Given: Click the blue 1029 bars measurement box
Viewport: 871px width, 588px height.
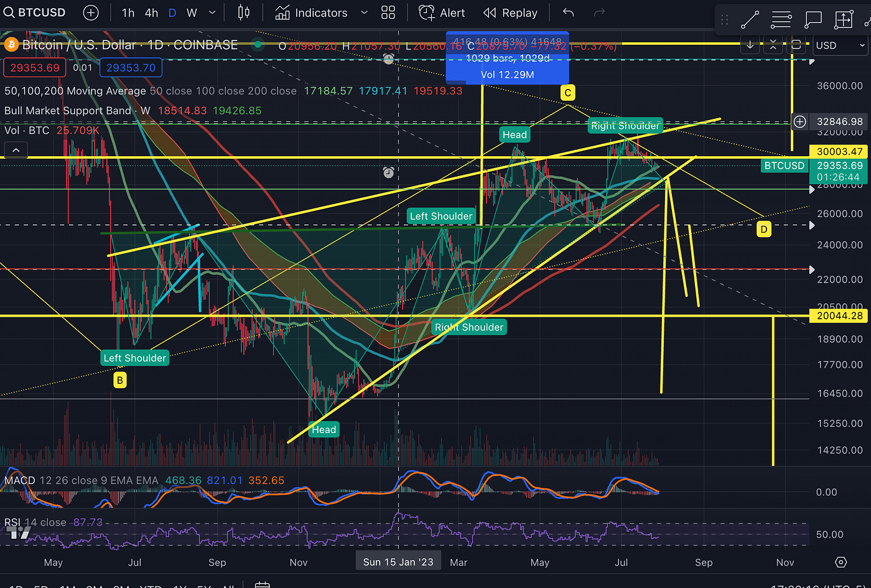Looking at the screenshot, I should click(508, 58).
